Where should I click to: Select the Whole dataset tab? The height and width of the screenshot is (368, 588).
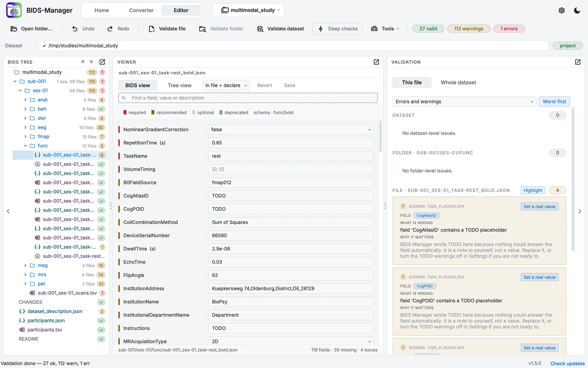pos(458,82)
